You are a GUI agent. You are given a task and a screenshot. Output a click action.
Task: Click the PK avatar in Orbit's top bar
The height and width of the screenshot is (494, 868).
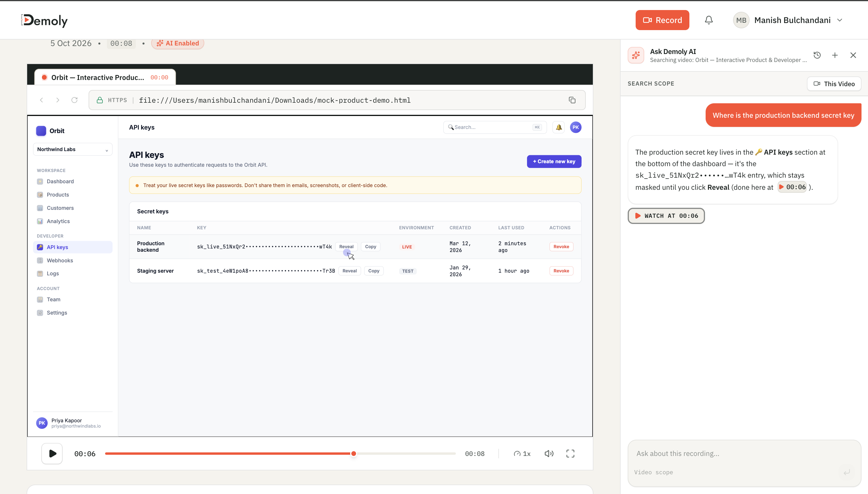click(x=575, y=127)
